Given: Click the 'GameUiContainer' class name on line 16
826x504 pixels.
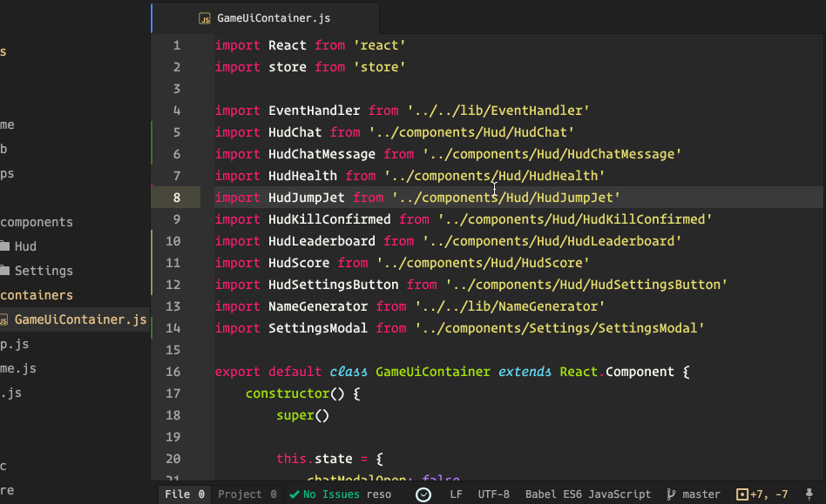Looking at the screenshot, I should (433, 372).
